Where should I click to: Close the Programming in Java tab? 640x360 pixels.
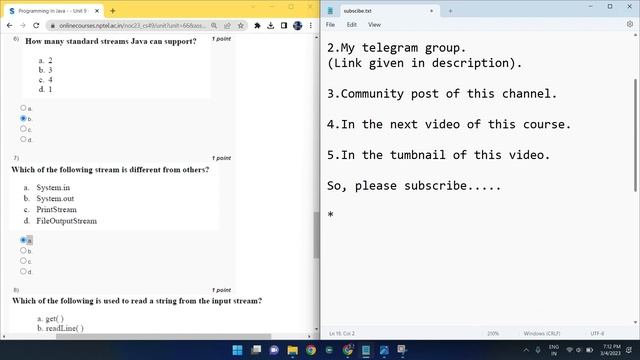97,11
